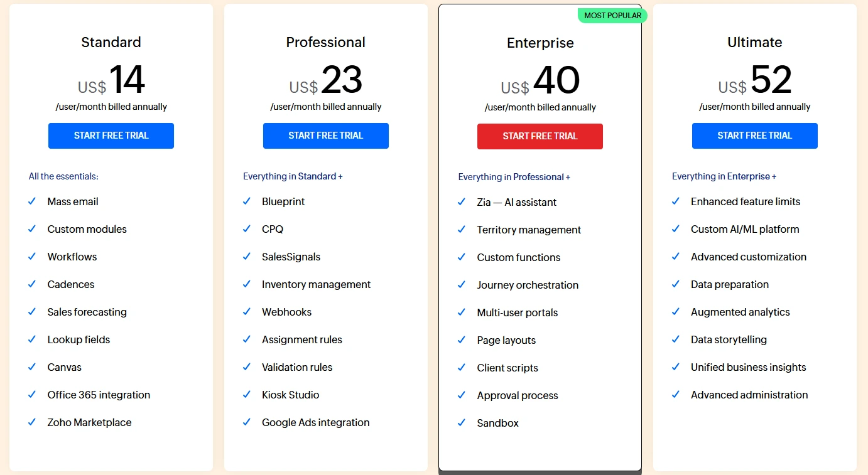Click the checkmark next to Territory management
Screen dimensions: 868x475
(x=462, y=230)
